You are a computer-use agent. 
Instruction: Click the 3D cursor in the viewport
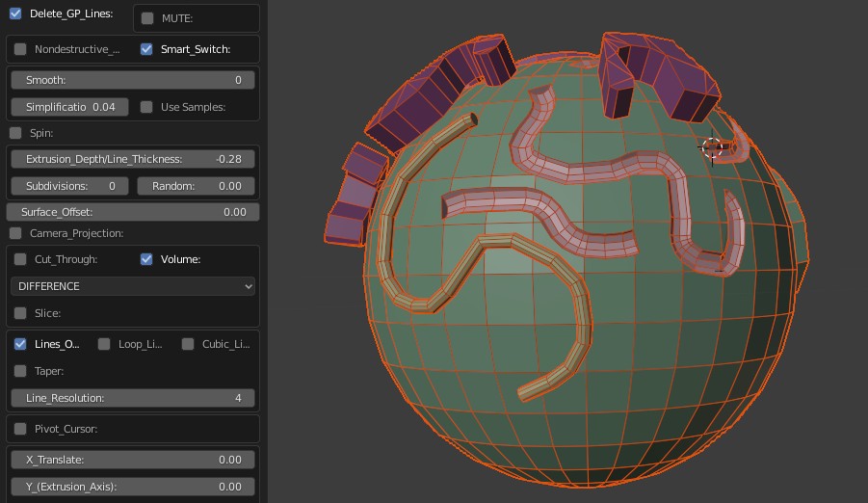pyautogui.click(x=712, y=147)
